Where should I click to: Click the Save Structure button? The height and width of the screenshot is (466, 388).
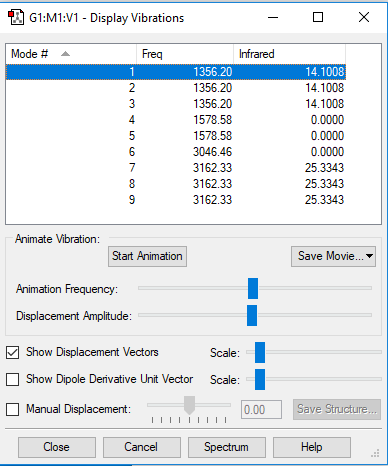pos(337,409)
